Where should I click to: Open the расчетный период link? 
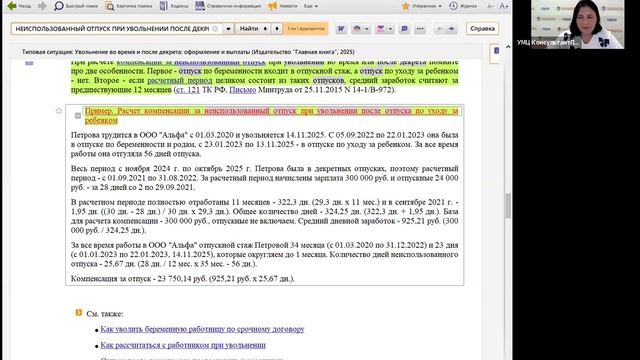pyautogui.click(x=180, y=80)
